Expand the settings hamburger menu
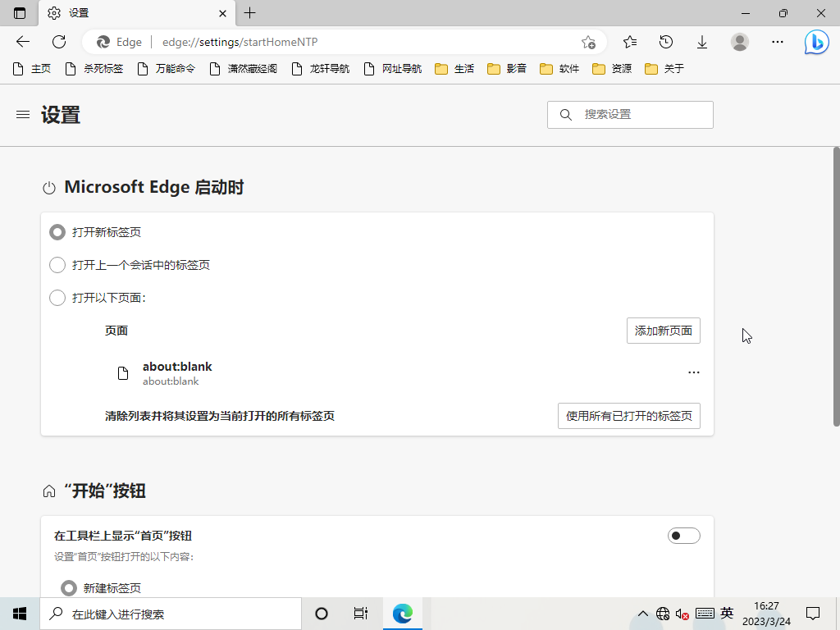The image size is (840, 630). coord(23,115)
